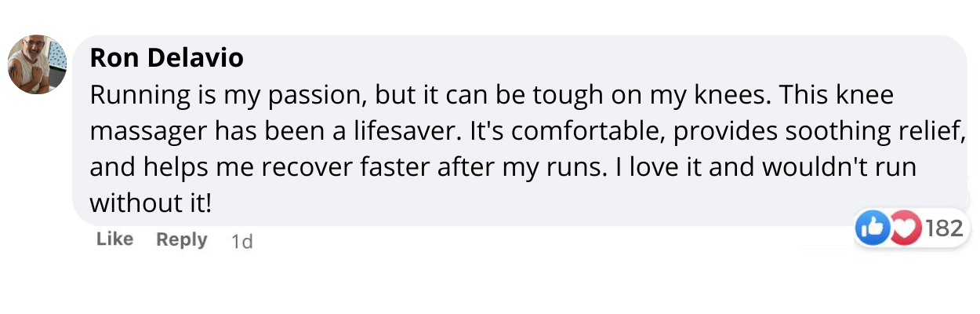Image resolution: width=980 pixels, height=314 pixels.
Task: Open Ron Delavio's profile picture
Action: pyautogui.click(x=37, y=64)
